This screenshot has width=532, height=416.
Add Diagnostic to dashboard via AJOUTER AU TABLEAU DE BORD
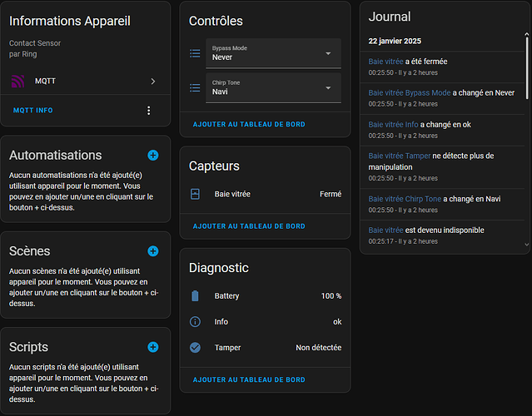[249, 379]
